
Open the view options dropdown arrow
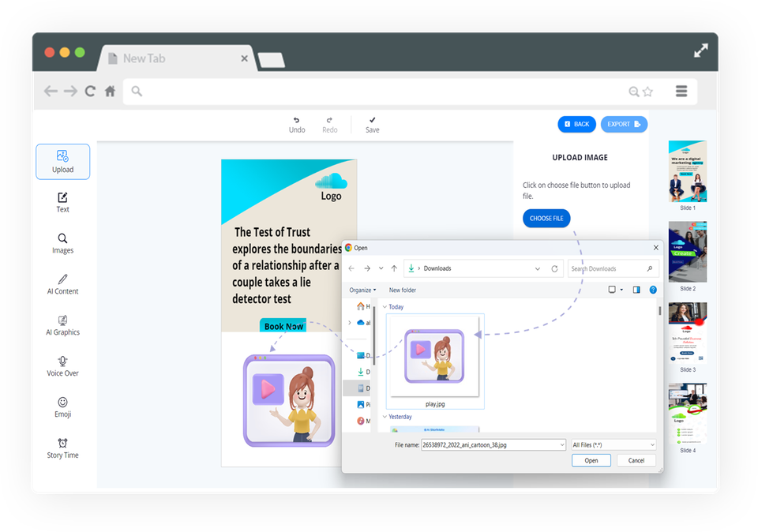621,290
